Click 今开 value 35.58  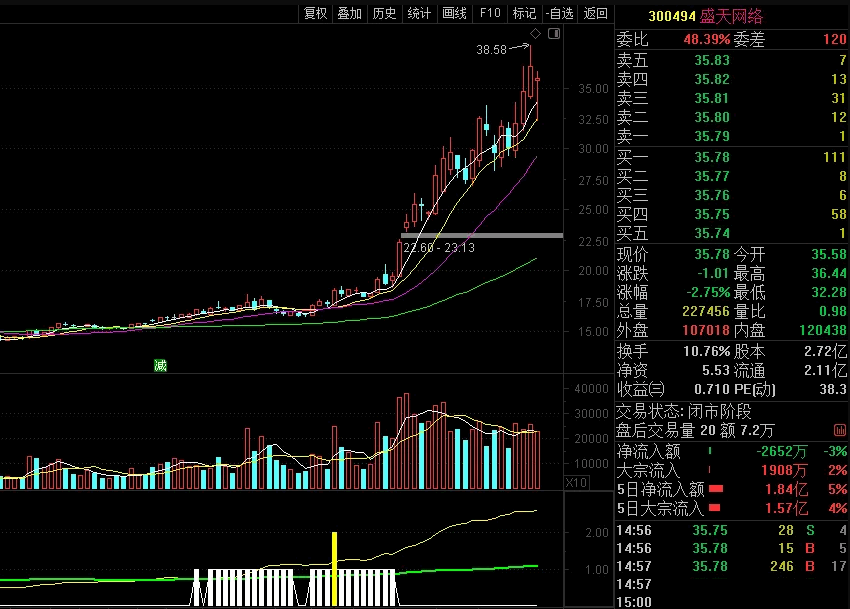click(829, 254)
